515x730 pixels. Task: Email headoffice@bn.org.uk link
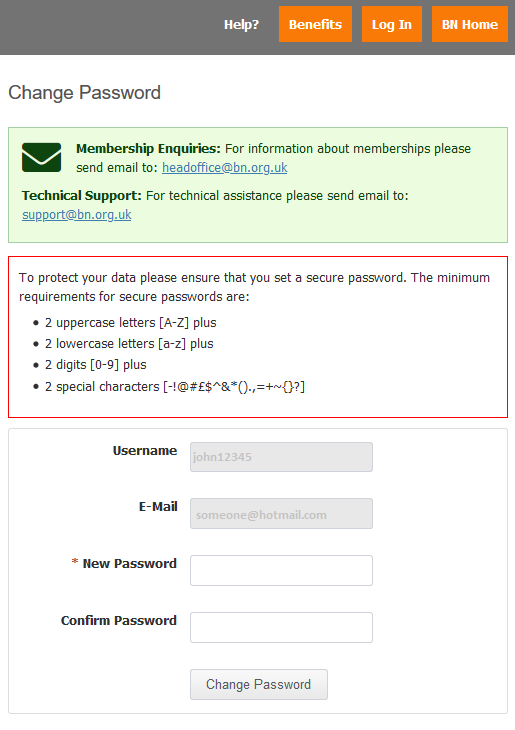pos(224,168)
